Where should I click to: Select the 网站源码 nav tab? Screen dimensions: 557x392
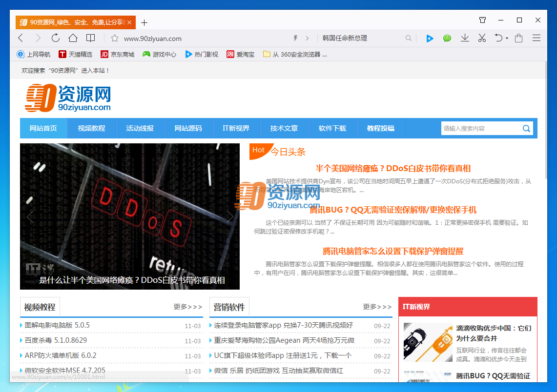(x=188, y=128)
